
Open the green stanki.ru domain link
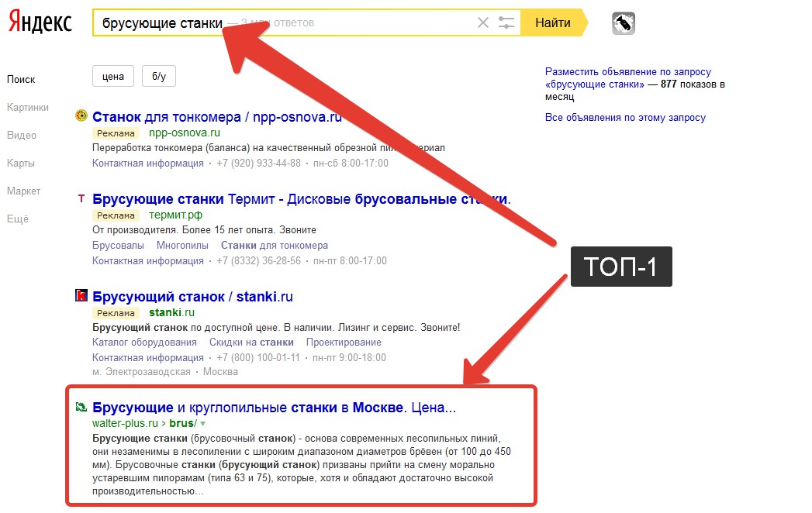click(x=172, y=312)
